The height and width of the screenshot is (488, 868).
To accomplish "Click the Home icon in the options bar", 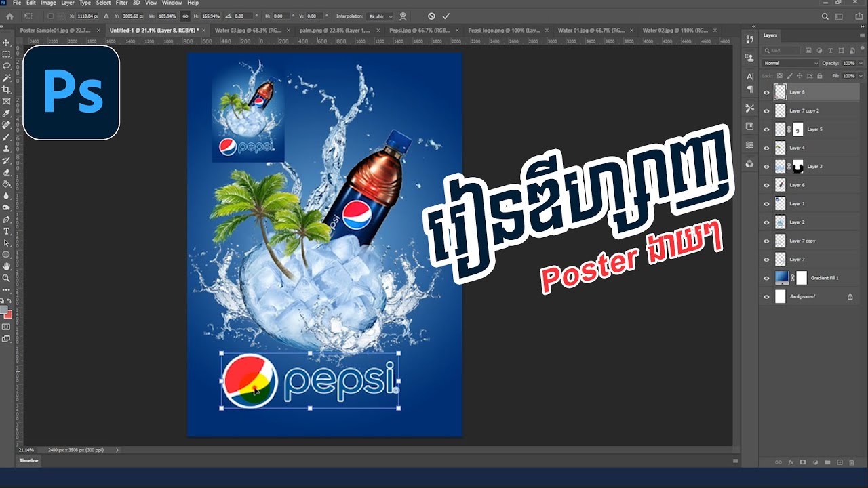I will click(x=9, y=16).
